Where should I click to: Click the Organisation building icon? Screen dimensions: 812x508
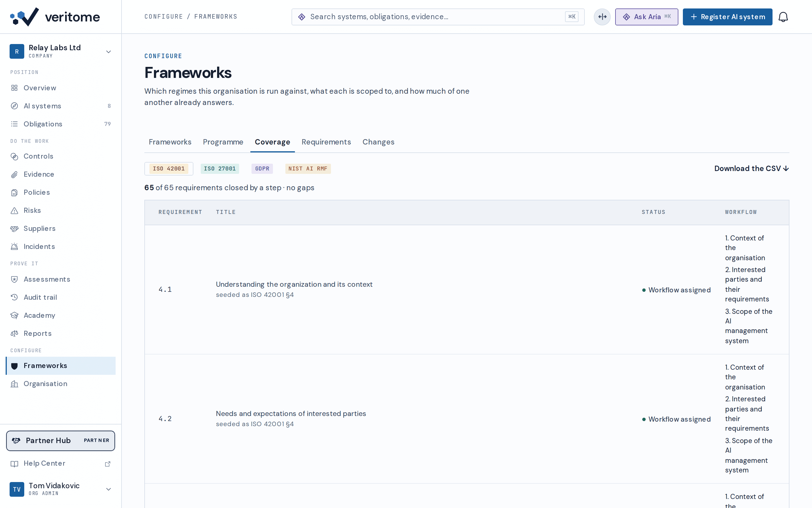click(14, 384)
